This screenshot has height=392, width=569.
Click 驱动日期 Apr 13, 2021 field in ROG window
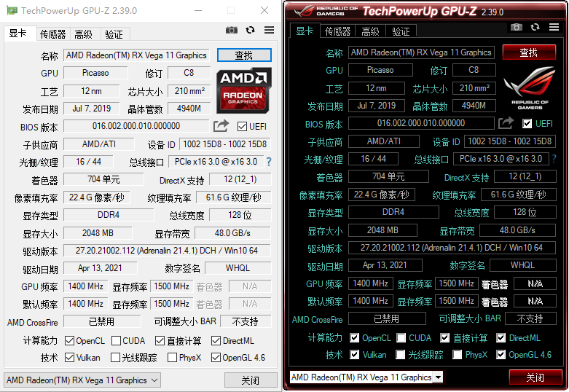pyautogui.click(x=385, y=265)
